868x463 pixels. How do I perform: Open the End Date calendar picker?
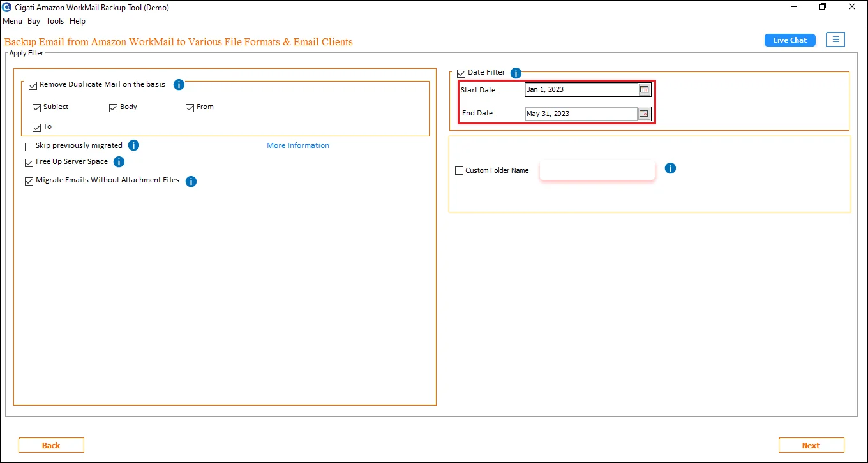tap(645, 114)
